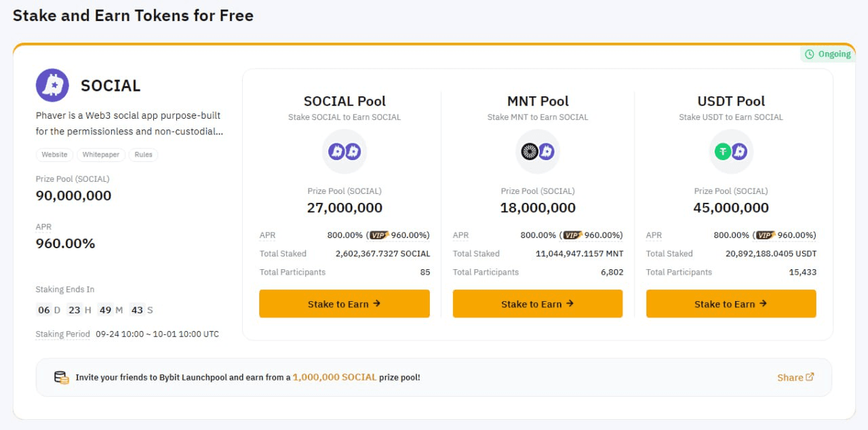The height and width of the screenshot is (430, 868).
Task: Click the SOCIAL Pool paired token icon
Action: point(344,151)
